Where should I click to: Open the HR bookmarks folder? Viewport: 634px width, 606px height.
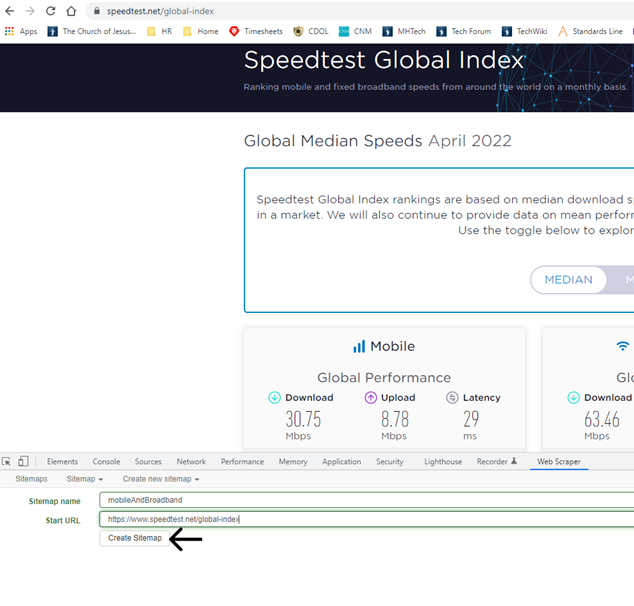click(160, 31)
